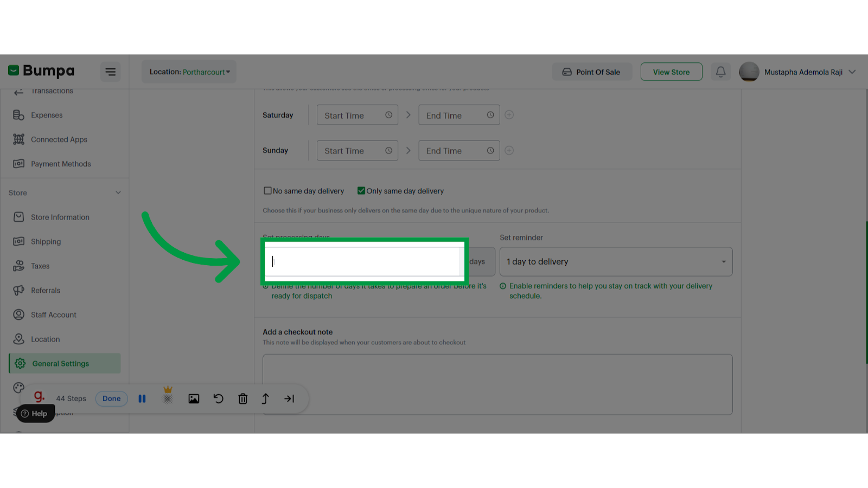The height and width of the screenshot is (488, 868).
Task: Click the Point Of Sale button
Action: click(x=592, y=72)
